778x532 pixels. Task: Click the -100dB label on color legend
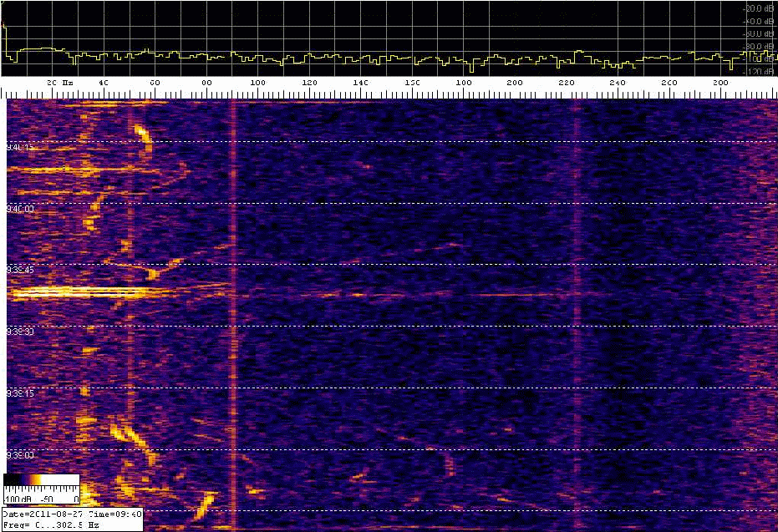[17, 499]
